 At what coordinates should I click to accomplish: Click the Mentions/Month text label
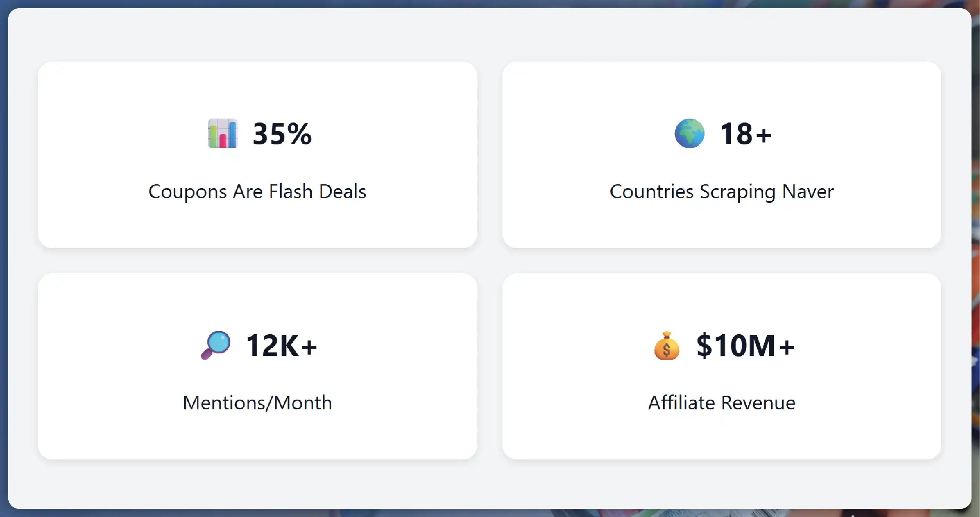tap(257, 402)
